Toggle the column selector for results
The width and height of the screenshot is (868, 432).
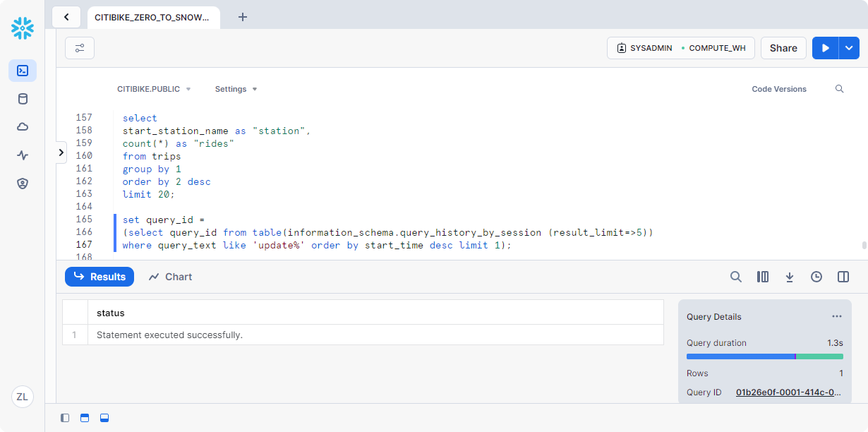(763, 277)
